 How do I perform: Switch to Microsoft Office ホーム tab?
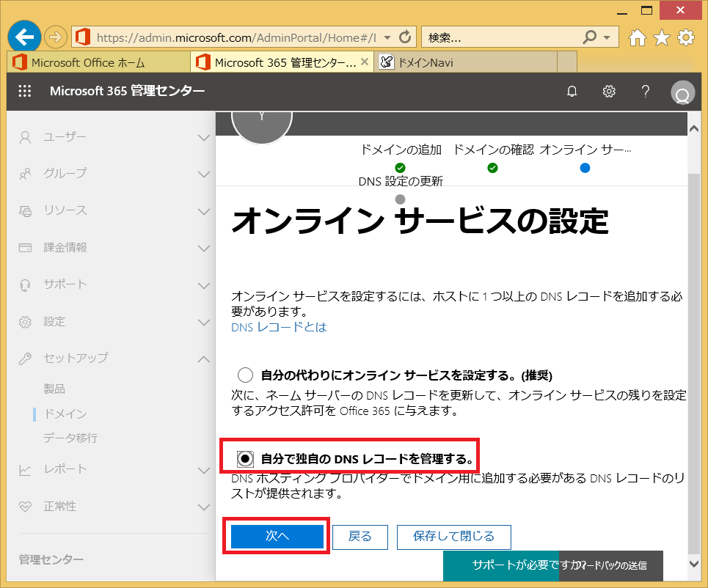(98, 62)
